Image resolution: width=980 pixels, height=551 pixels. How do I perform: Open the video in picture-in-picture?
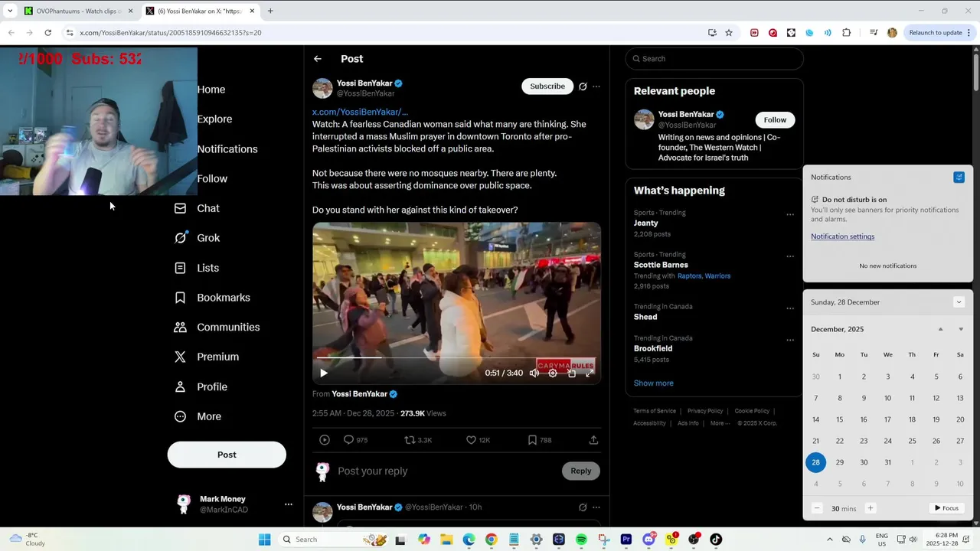571,373
